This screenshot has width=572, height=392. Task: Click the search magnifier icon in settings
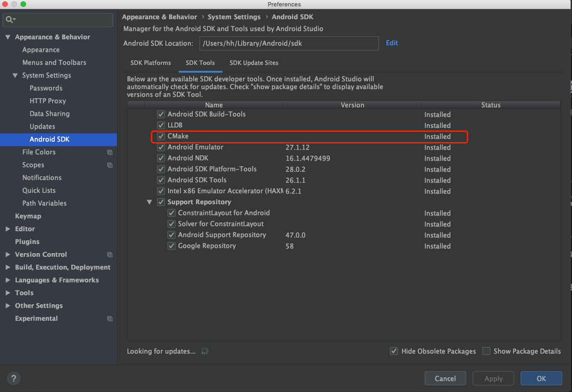coord(11,20)
